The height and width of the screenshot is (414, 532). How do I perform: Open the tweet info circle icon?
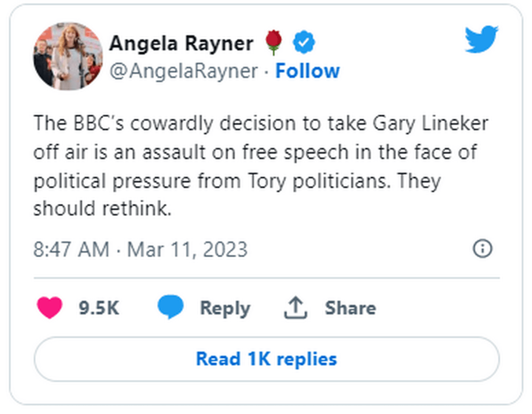click(x=483, y=248)
